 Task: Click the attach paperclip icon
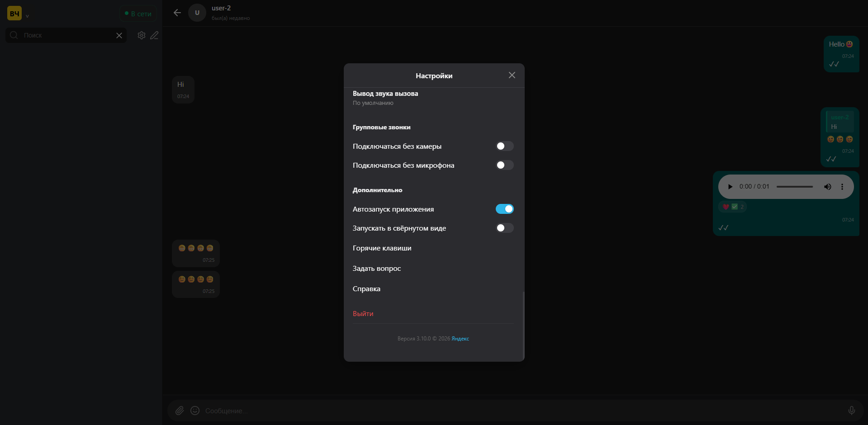[x=180, y=411]
